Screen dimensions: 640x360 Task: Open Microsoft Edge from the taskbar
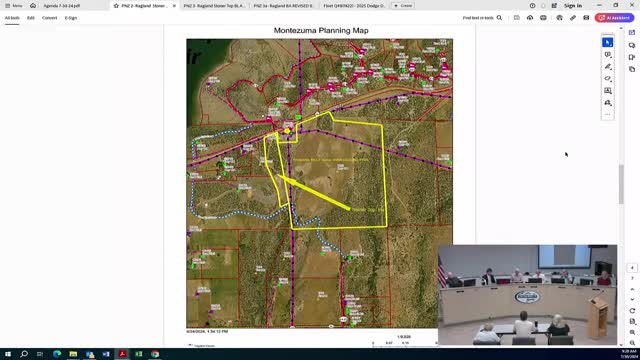coord(57,354)
